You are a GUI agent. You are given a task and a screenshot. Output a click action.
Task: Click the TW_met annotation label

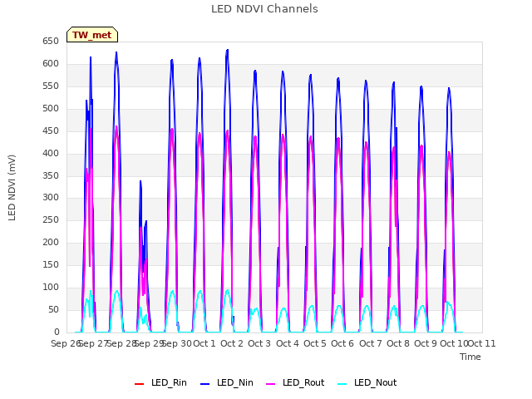pos(92,35)
